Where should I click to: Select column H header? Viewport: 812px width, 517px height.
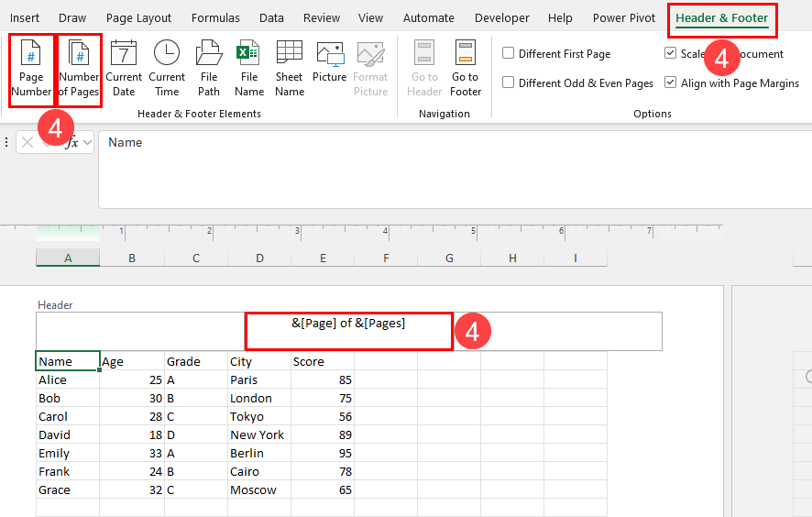(x=512, y=258)
